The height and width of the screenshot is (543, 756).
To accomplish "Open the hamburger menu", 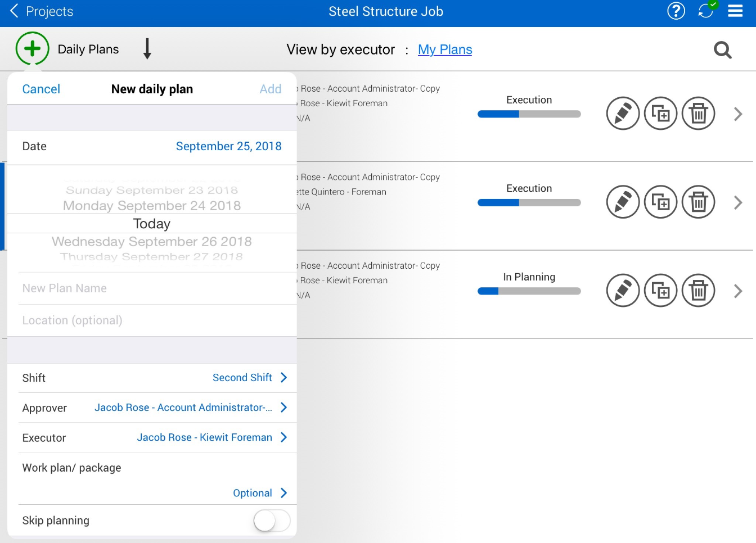I will tap(735, 11).
